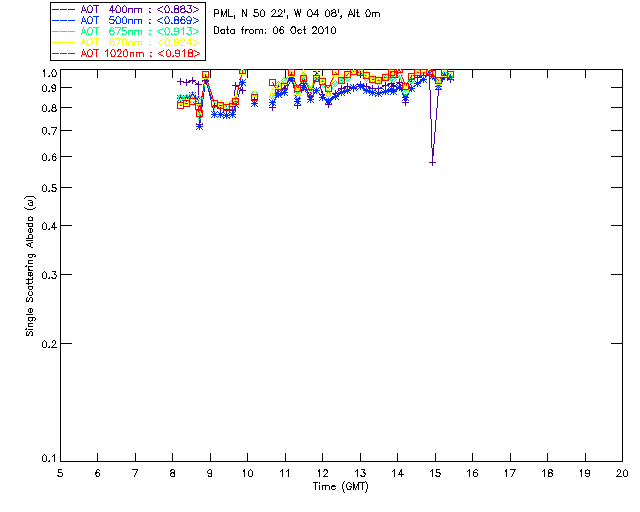The image size is (640, 512).
Task: Click the 1.0 y-axis tick label
Action: pyautogui.click(x=49, y=73)
